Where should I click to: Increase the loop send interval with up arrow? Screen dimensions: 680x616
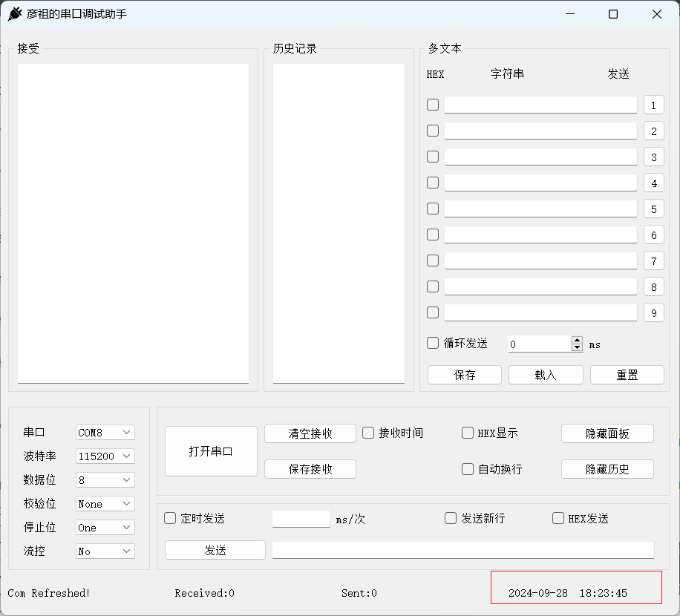click(x=577, y=341)
